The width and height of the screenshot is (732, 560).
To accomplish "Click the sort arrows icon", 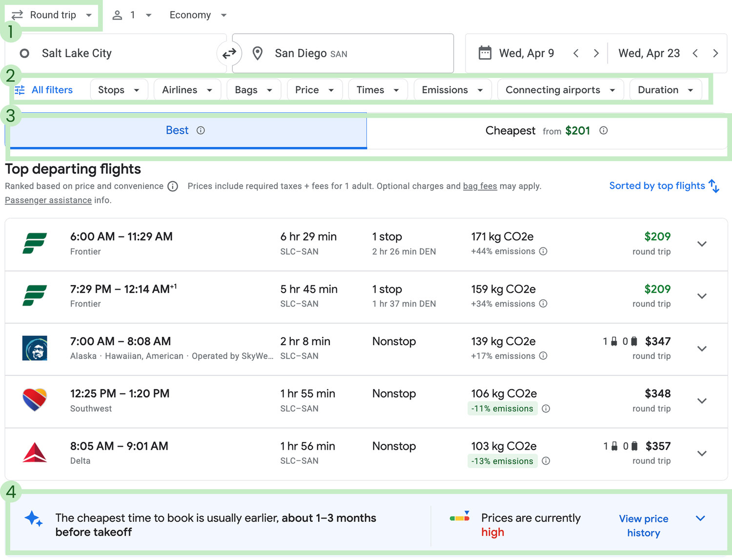I will point(714,186).
